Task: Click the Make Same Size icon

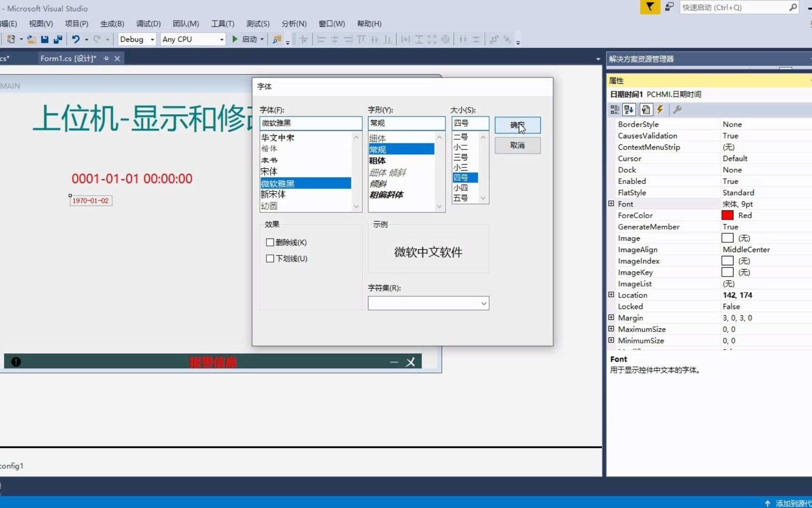Action: click(431, 40)
